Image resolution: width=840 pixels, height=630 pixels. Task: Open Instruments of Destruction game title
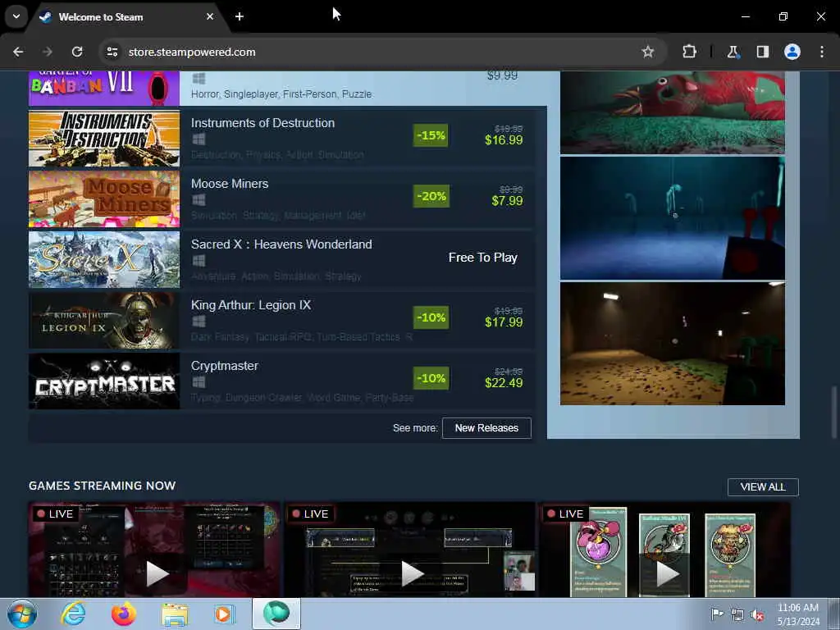pos(262,123)
